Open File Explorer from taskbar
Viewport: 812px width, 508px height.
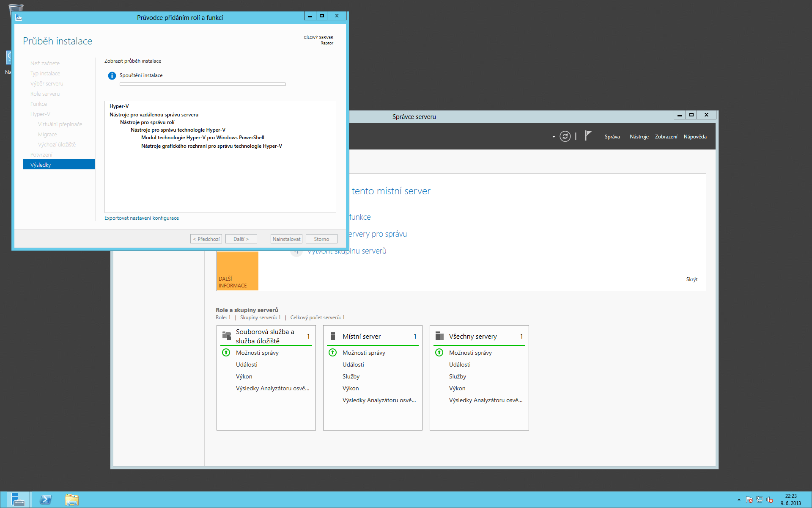pyautogui.click(x=72, y=500)
